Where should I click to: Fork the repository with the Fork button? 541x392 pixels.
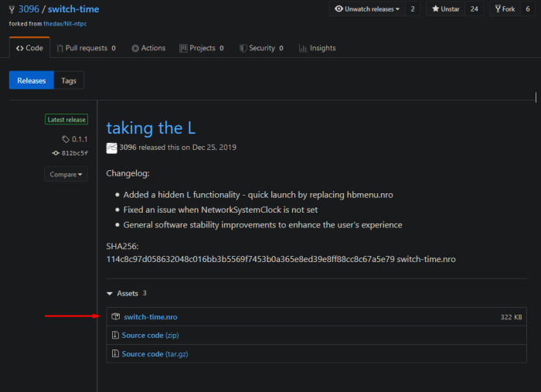click(x=505, y=9)
